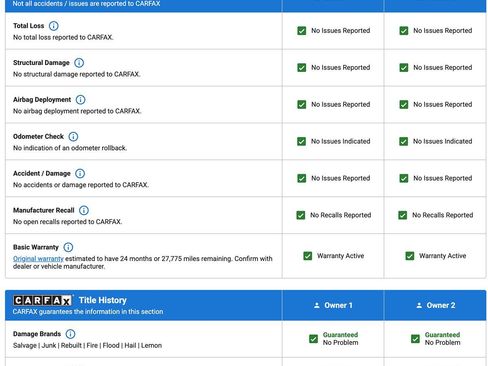Screen dimensions: 488x366
Task: Click 'No structural damage reported to CARFAX.' text
Action: pos(76,74)
